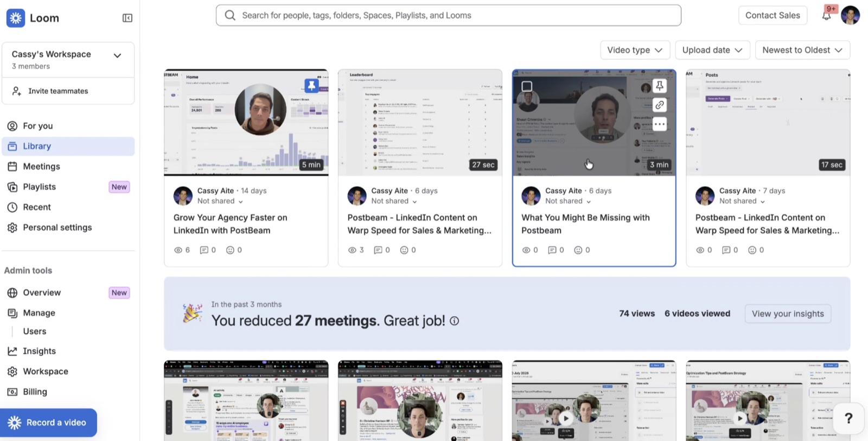Click the Contact Sales button
This screenshot has height=441, width=868.
[773, 15]
